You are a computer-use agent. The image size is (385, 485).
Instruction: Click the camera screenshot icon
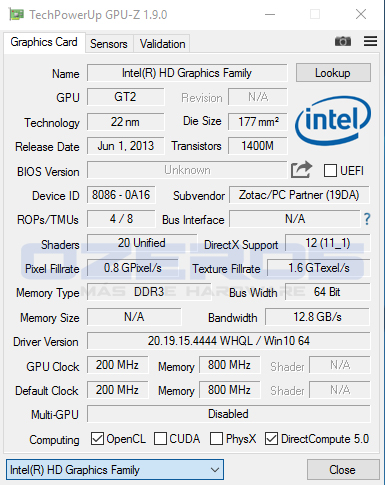pyautogui.click(x=343, y=41)
